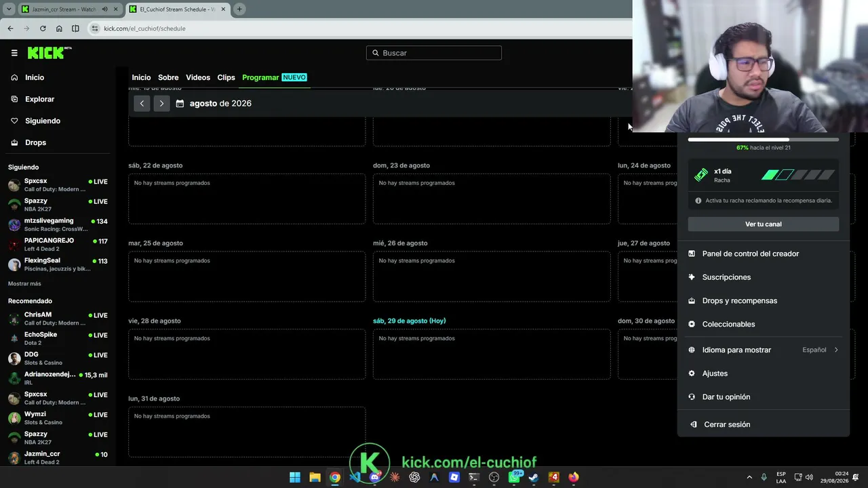Screen dimensions: 868x488
Task: Toggle the browser side panel
Action: pyautogui.click(x=75, y=28)
